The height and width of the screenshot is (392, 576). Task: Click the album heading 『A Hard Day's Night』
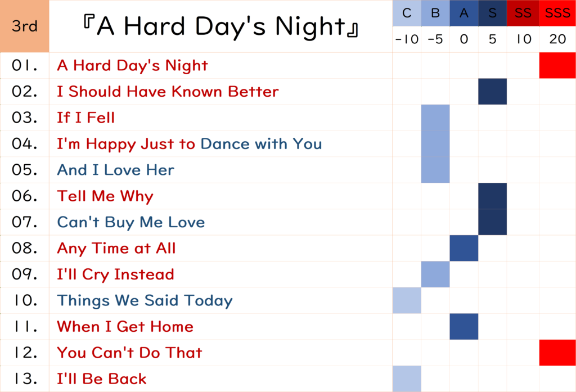[220, 26]
